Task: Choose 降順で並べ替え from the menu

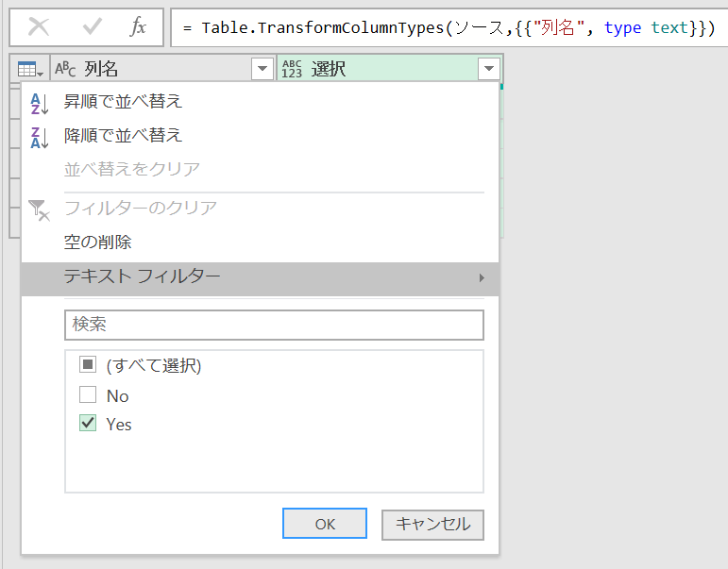Action: [x=260, y=136]
